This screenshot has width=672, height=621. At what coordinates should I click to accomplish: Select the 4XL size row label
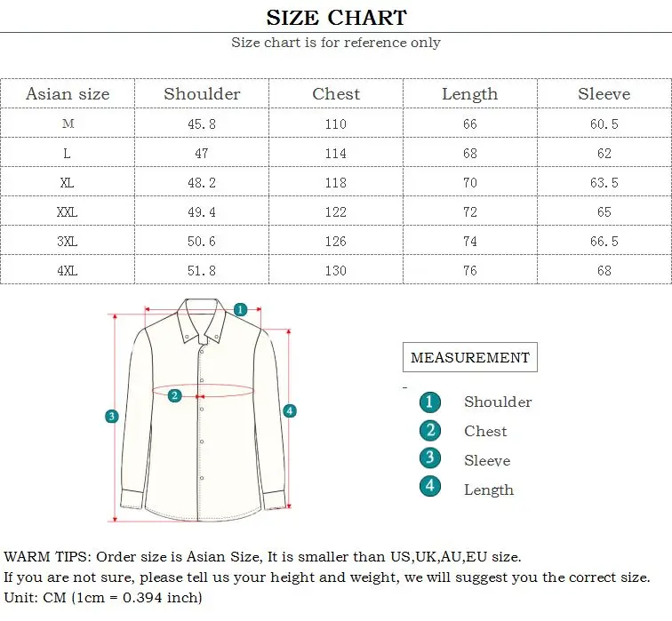coord(68,271)
